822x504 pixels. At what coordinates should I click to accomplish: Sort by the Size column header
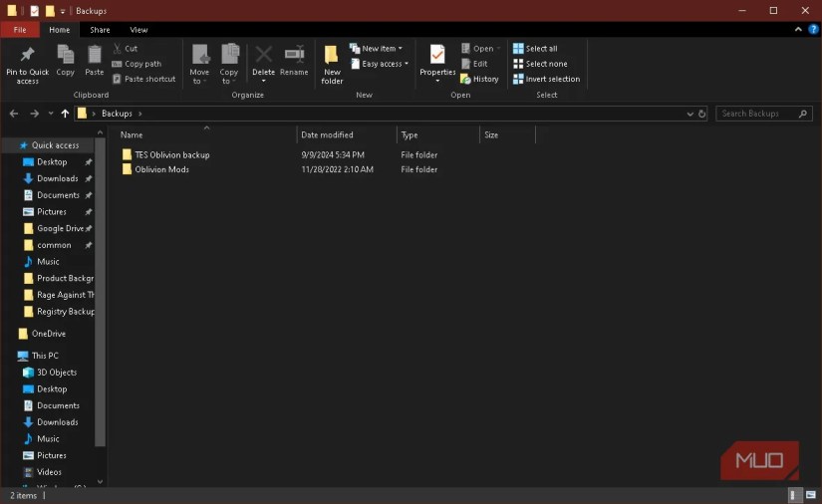pos(507,134)
